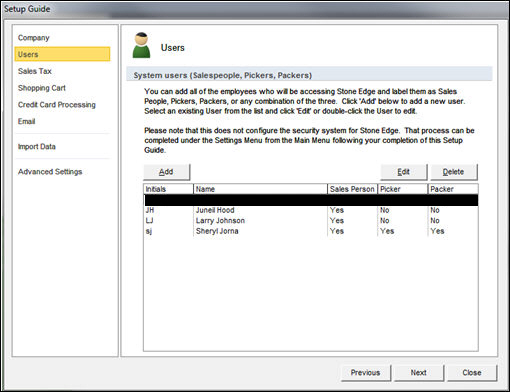The width and height of the screenshot is (510, 392).
Task: Open the Import Data section
Action: (37, 147)
